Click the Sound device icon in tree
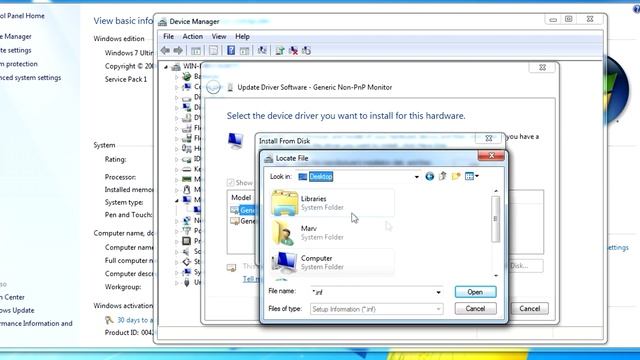640x360 pixels. [x=187, y=251]
